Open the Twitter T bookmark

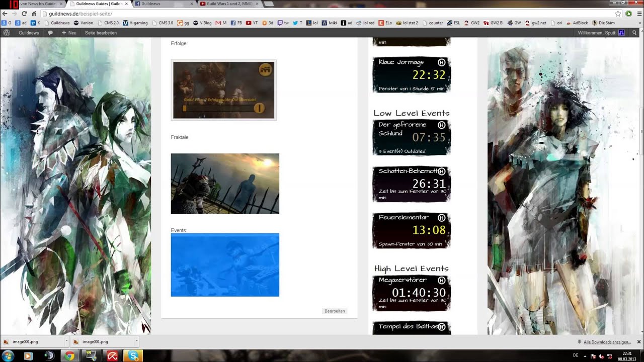(297, 23)
